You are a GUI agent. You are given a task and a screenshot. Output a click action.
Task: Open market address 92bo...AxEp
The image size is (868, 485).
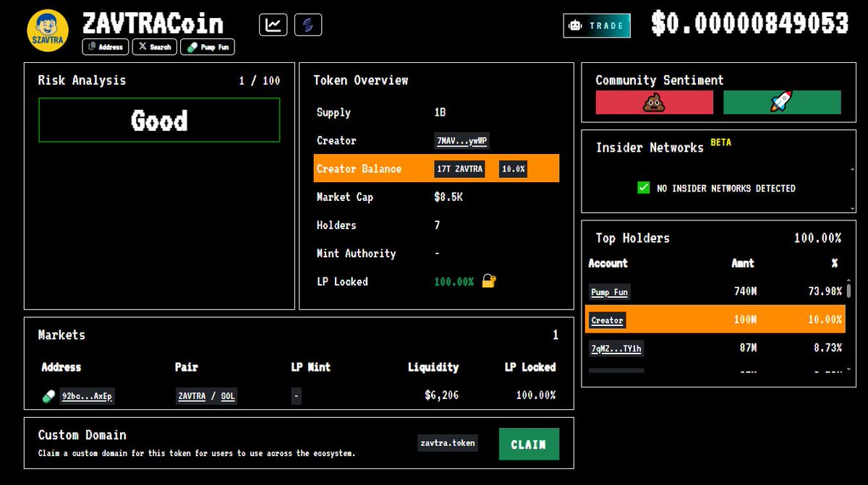click(x=88, y=396)
